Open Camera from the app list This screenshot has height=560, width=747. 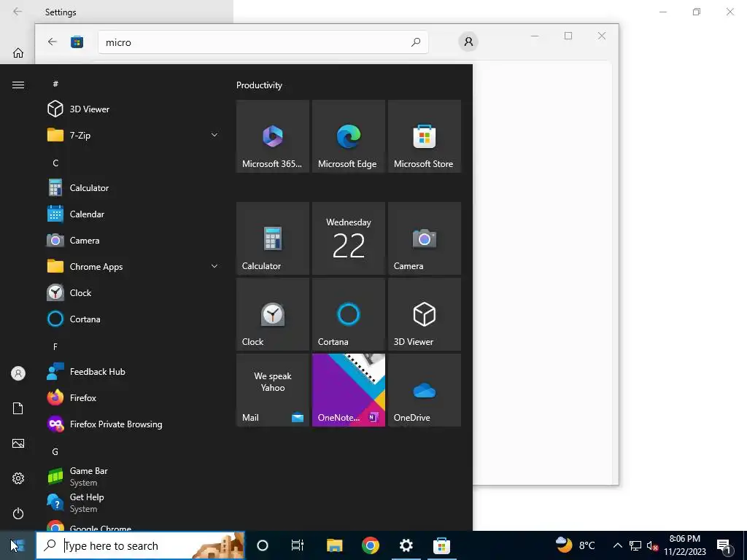(133, 240)
